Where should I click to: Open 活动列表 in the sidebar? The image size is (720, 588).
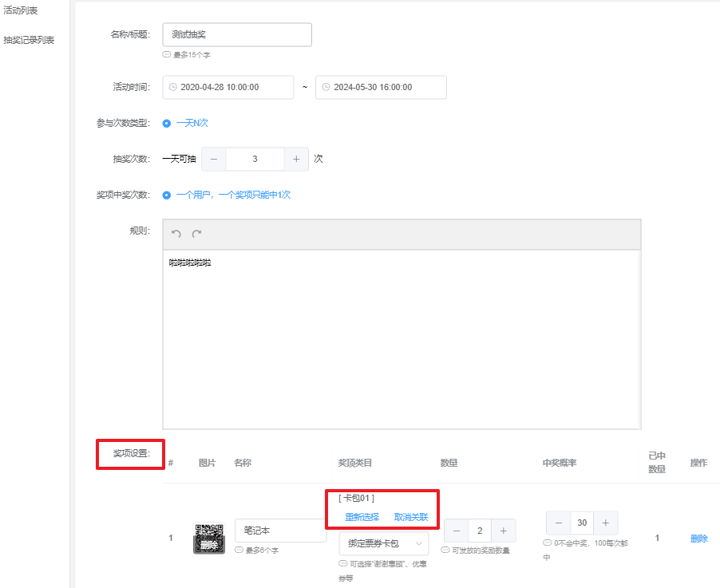(21, 10)
